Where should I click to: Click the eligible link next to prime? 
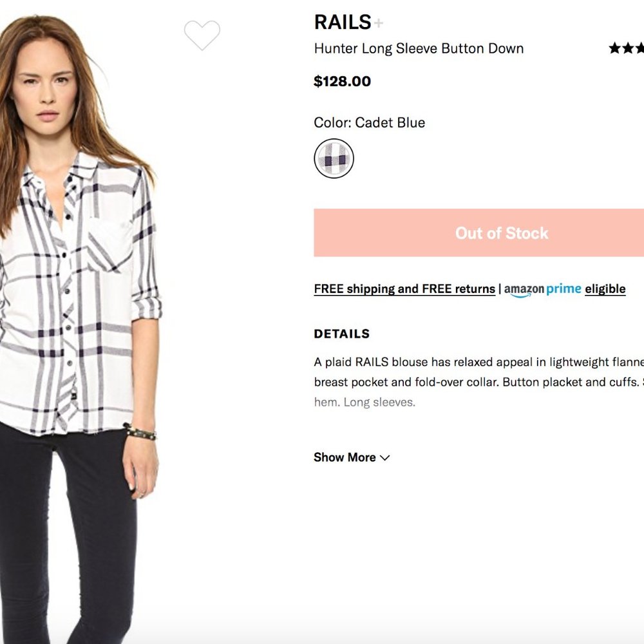click(604, 289)
